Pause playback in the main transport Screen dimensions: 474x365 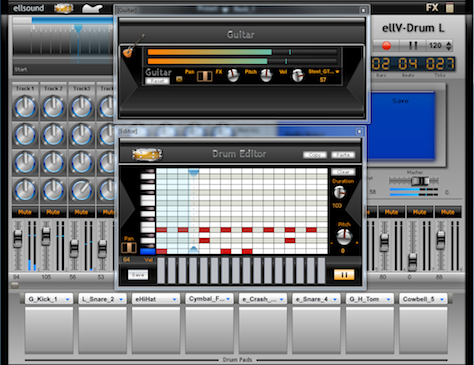(413, 46)
